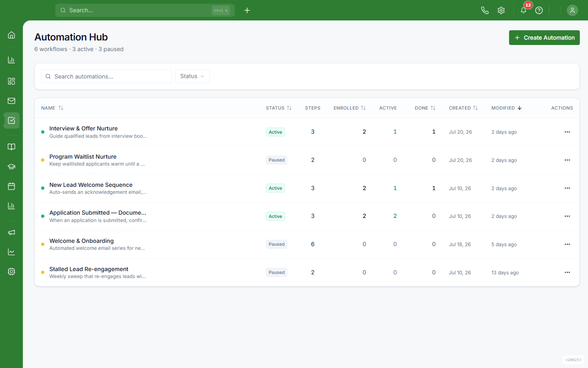Toggle Modified column sort direction
The width and height of the screenshot is (588, 368).
pyautogui.click(x=506, y=108)
